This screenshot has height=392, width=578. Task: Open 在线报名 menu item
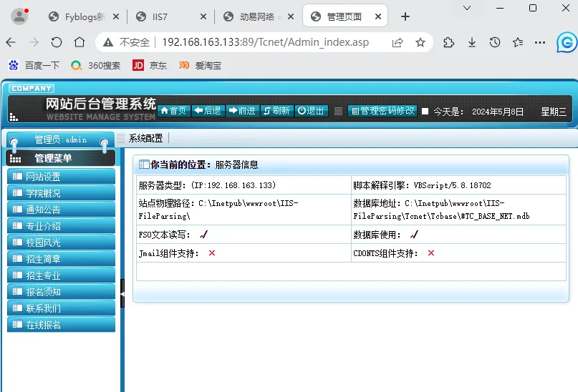[x=61, y=325]
